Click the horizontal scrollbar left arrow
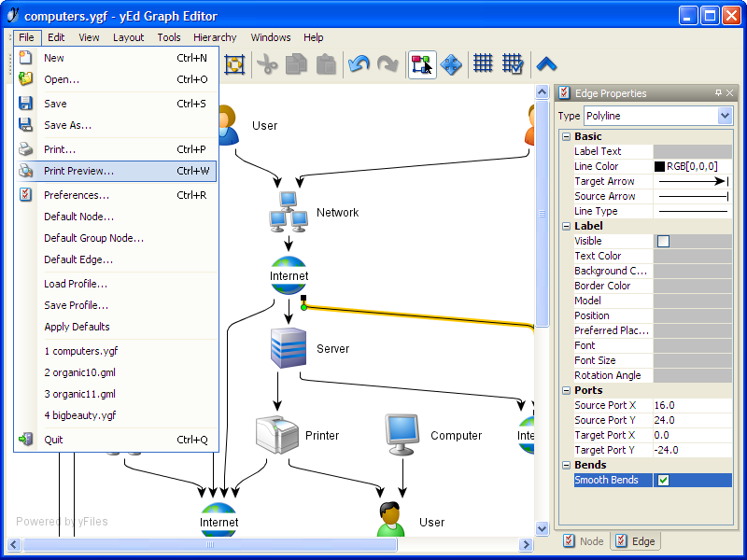 (13, 544)
